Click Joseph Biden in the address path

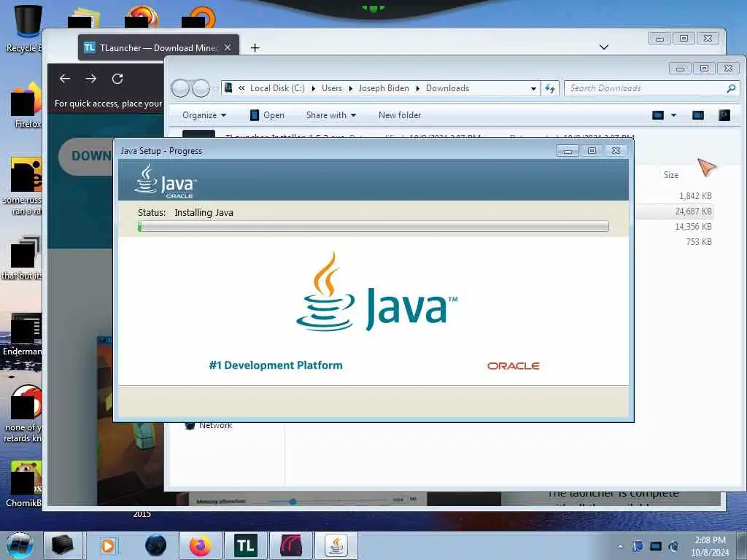384,88
